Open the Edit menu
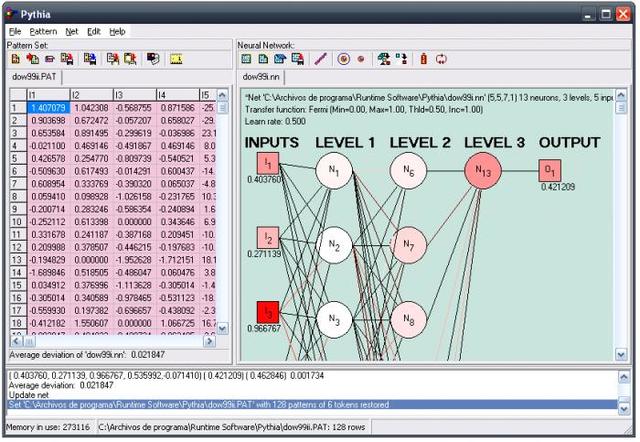This screenshot has width=640, height=442. pyautogui.click(x=94, y=31)
